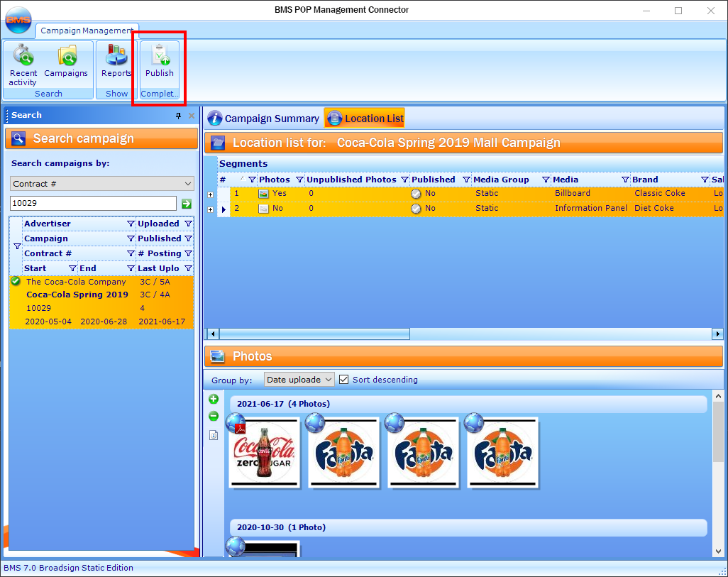Click the Diet Coke brand cell

654,209
